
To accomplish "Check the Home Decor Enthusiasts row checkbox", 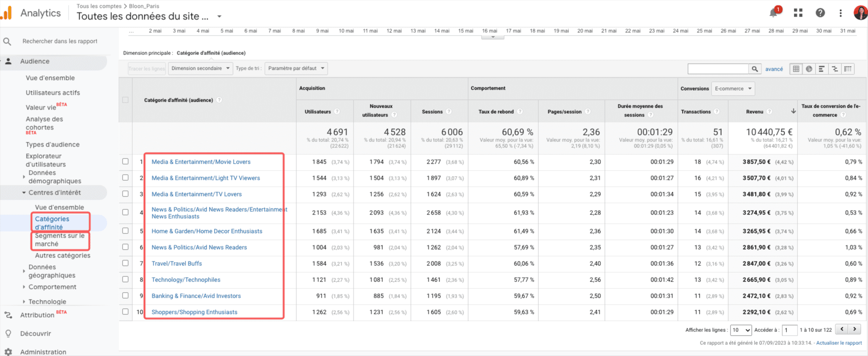I will coord(125,231).
